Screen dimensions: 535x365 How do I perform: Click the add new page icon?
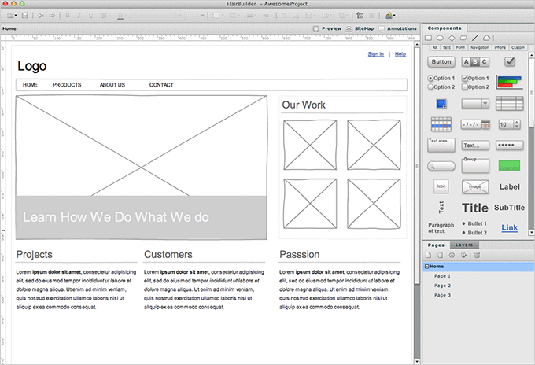(429, 255)
